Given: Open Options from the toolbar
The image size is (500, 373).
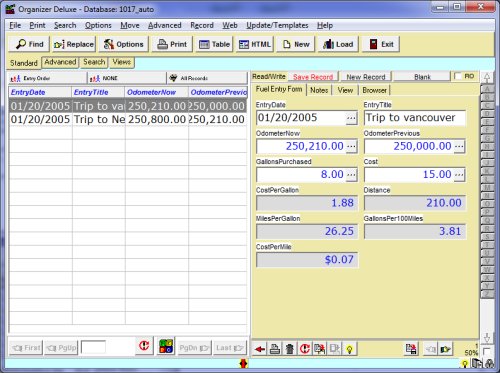Looking at the screenshot, I should (x=124, y=44).
